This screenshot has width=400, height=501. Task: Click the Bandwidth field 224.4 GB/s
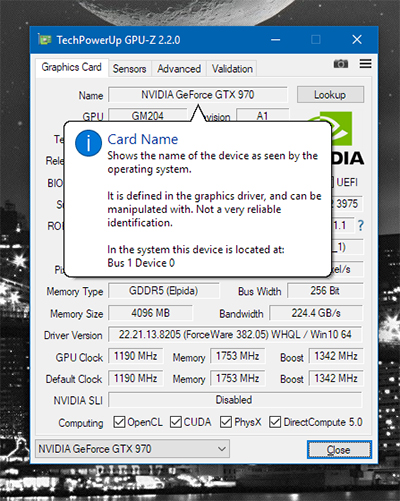(x=316, y=313)
